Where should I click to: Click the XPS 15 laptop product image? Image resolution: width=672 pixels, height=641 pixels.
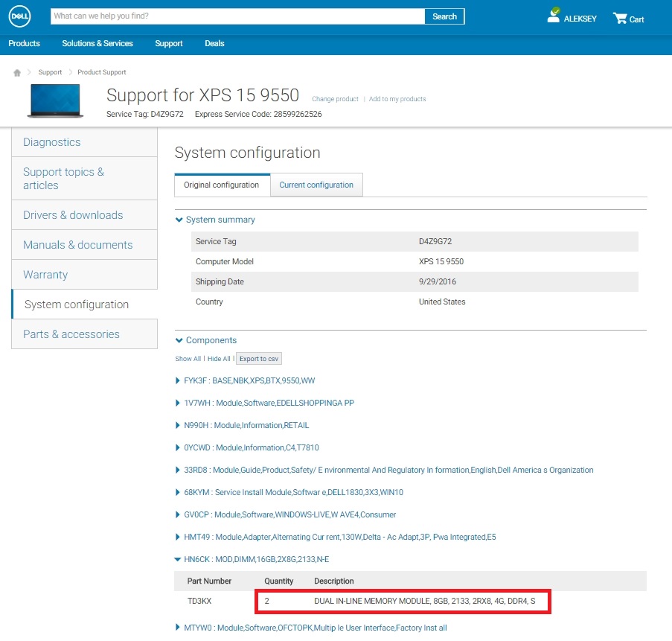pyautogui.click(x=55, y=101)
